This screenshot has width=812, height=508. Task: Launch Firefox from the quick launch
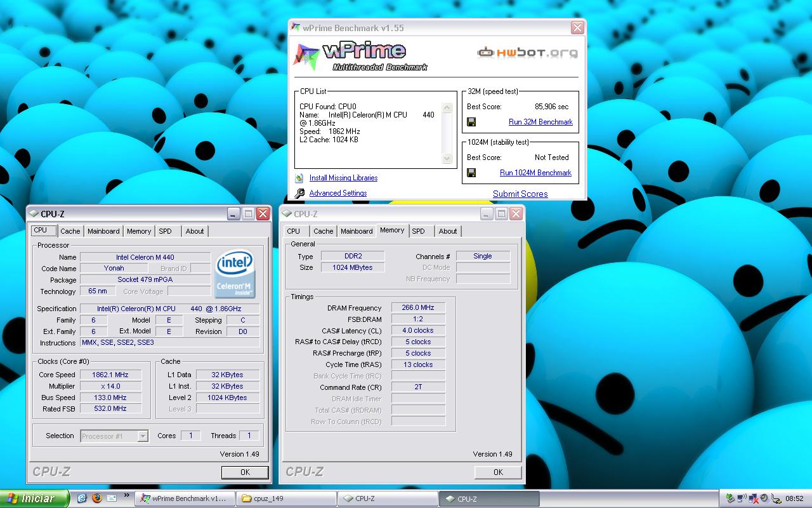click(x=96, y=498)
